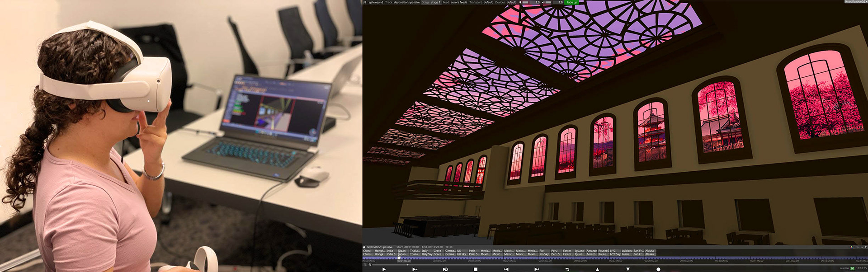Viewport: 868px width, 272px height.
Task: Click the green 60 fps status indicator
Action: click(x=852, y=268)
